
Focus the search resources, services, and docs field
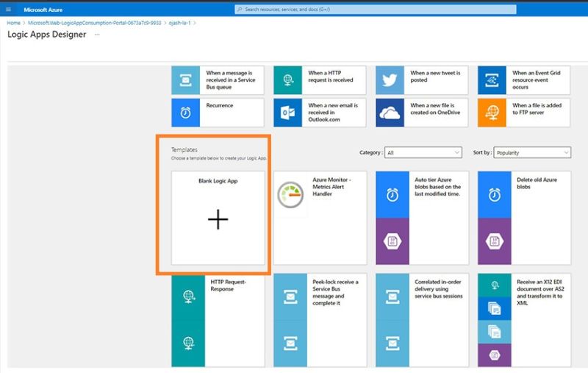click(x=376, y=10)
